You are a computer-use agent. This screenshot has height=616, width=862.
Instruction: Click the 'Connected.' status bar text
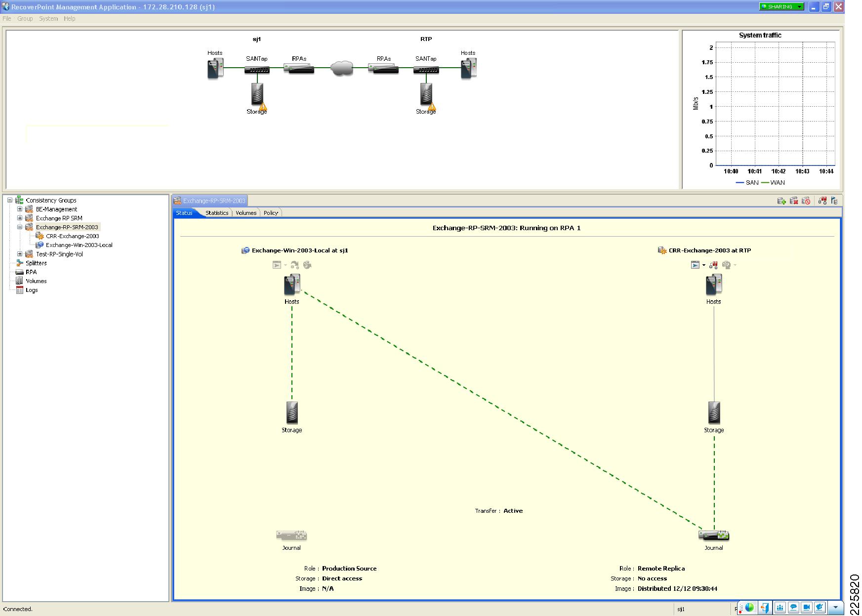tap(18, 609)
